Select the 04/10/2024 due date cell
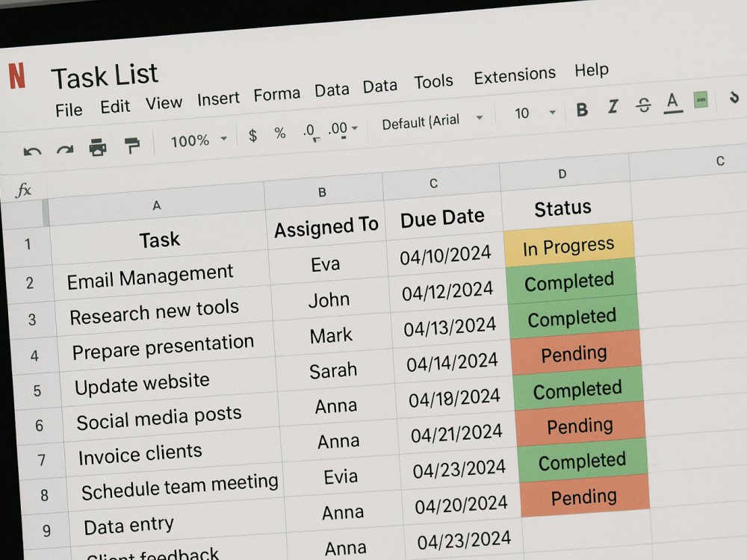 pyautogui.click(x=445, y=255)
